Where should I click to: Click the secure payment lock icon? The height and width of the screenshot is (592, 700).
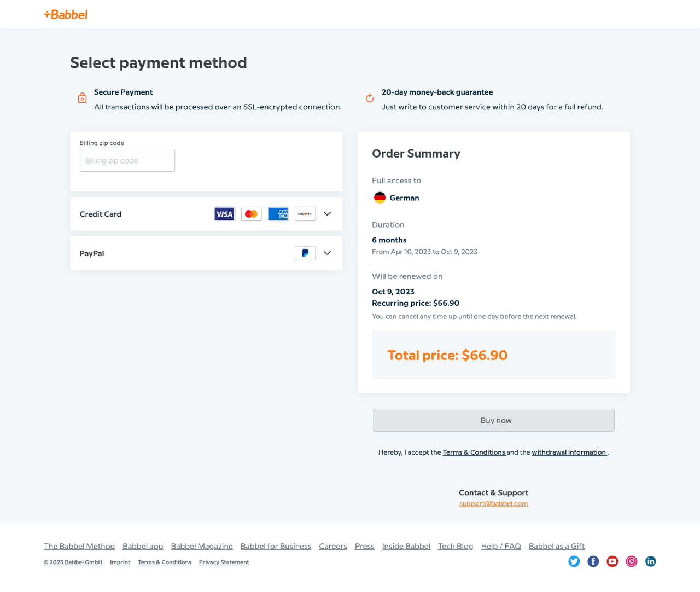click(x=82, y=98)
